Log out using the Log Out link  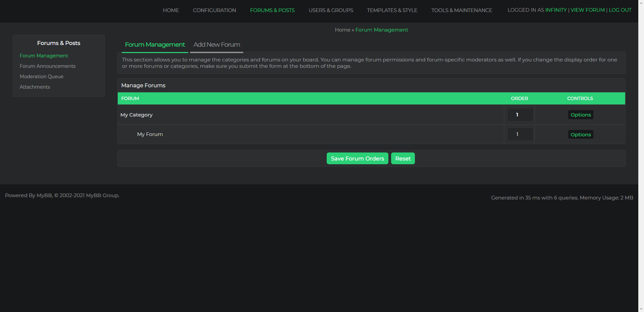[x=620, y=10]
